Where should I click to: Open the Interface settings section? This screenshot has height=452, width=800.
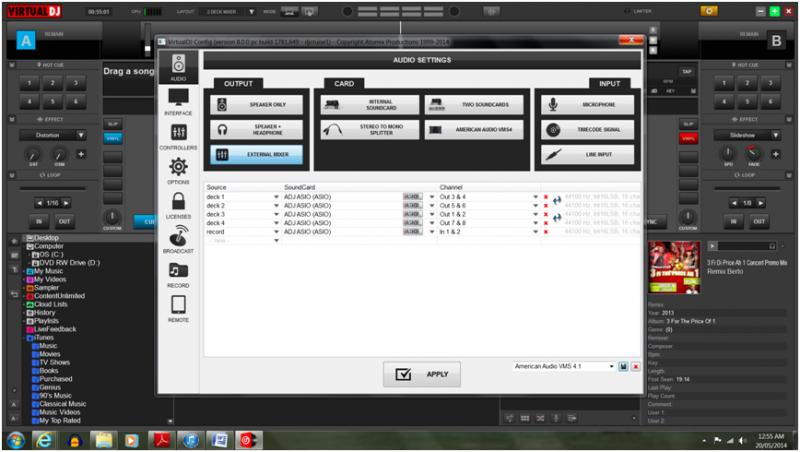tap(178, 102)
